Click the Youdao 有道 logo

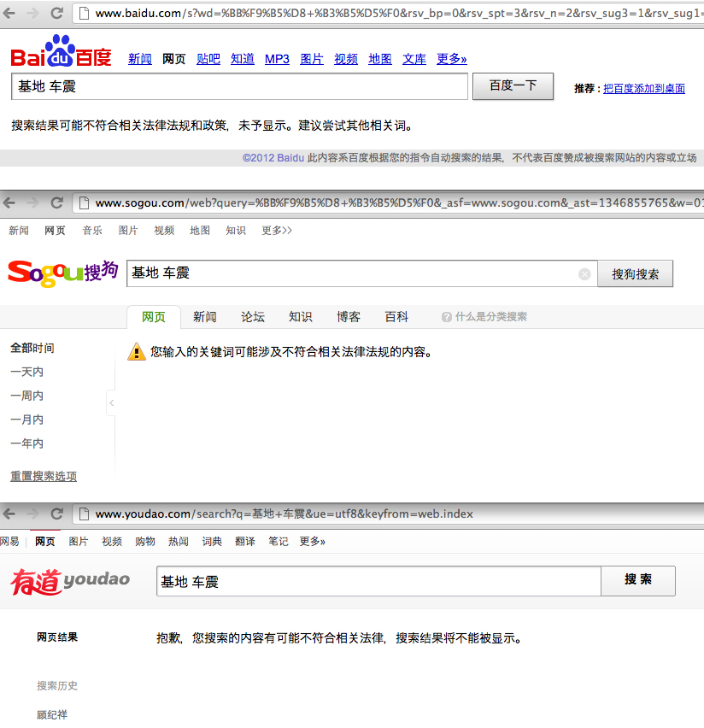point(70,582)
